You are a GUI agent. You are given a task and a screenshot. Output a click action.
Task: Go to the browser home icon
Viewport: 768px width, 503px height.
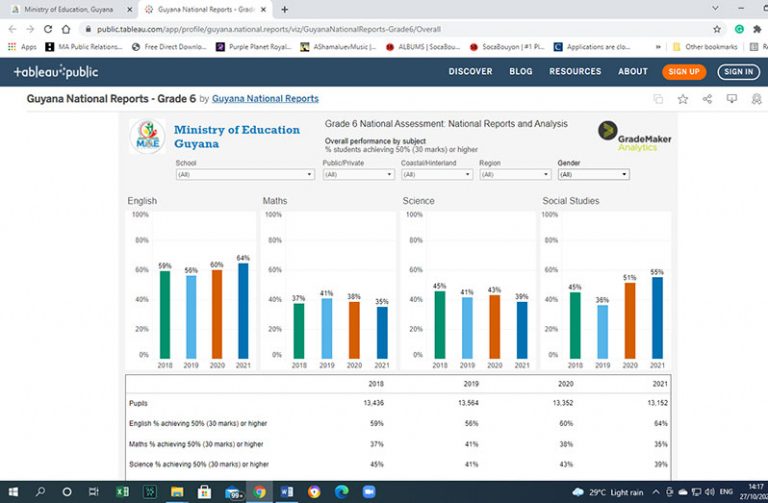coord(66,29)
